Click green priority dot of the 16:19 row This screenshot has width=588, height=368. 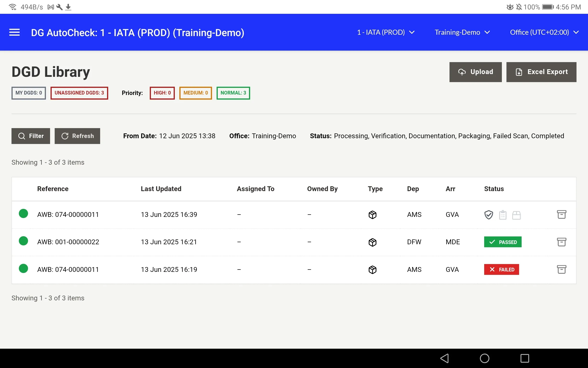point(23,268)
